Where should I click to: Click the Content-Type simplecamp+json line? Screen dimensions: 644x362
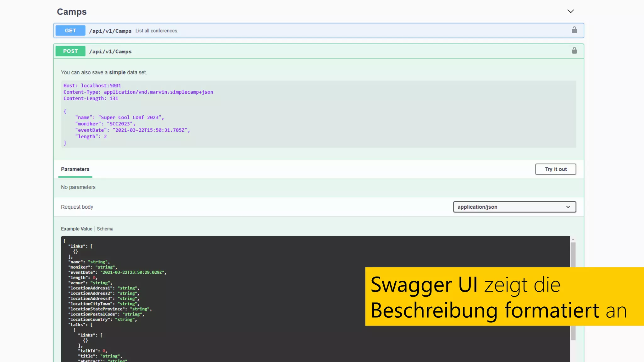click(138, 92)
